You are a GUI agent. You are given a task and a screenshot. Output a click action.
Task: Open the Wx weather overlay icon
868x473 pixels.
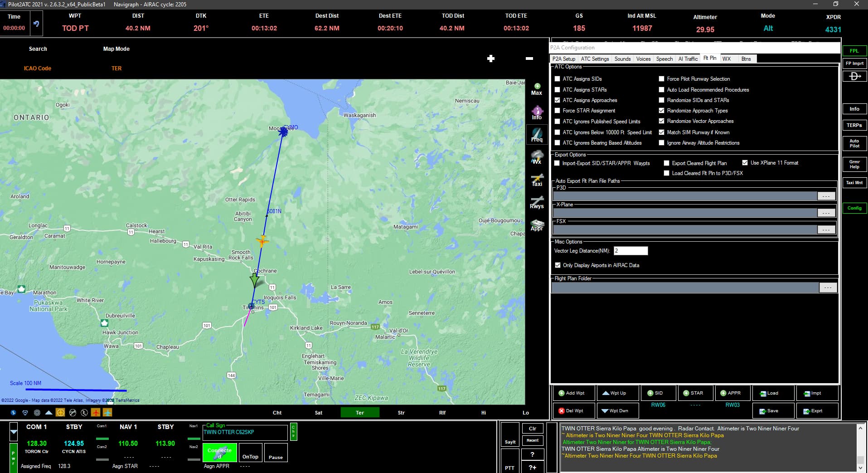[537, 157]
